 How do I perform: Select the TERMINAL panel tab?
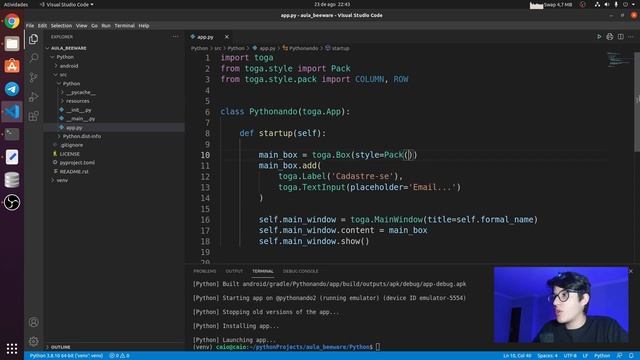(x=262, y=271)
